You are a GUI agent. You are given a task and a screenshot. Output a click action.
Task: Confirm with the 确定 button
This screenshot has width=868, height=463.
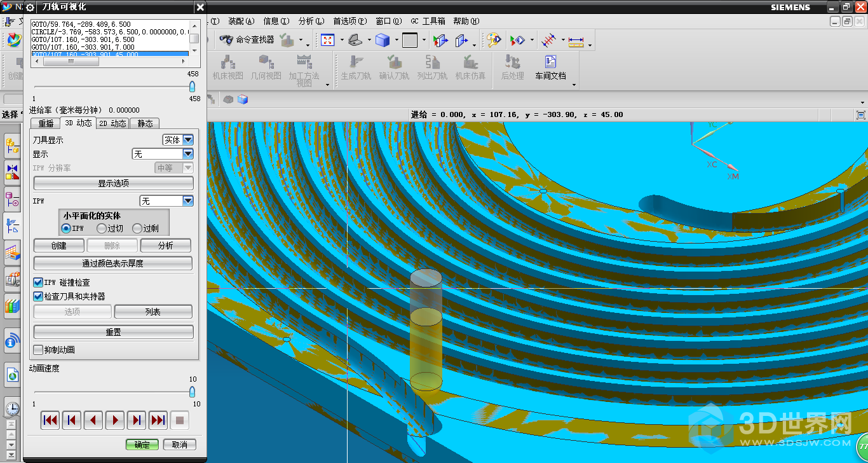142,445
